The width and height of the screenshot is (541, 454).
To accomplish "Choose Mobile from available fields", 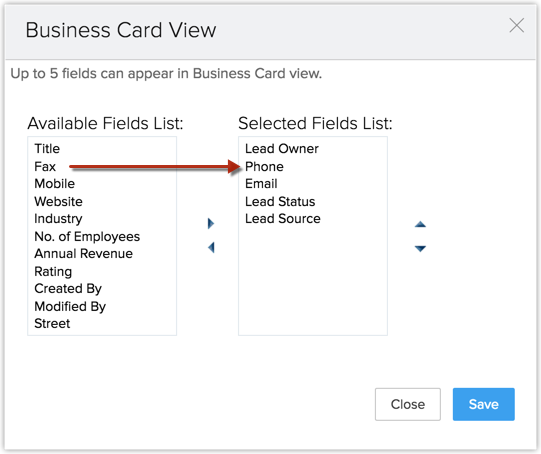I will pyautogui.click(x=55, y=184).
